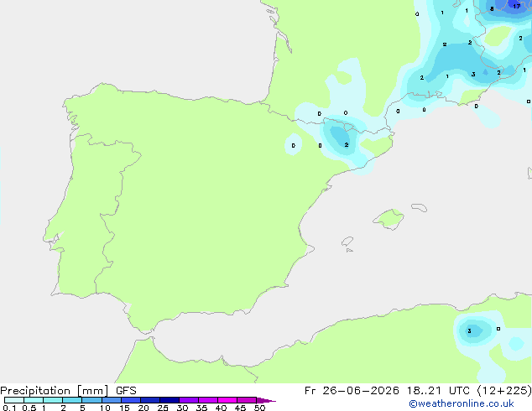Click the '3' value over North Africa
This screenshot has height=411, width=532.
pyautogui.click(x=469, y=331)
